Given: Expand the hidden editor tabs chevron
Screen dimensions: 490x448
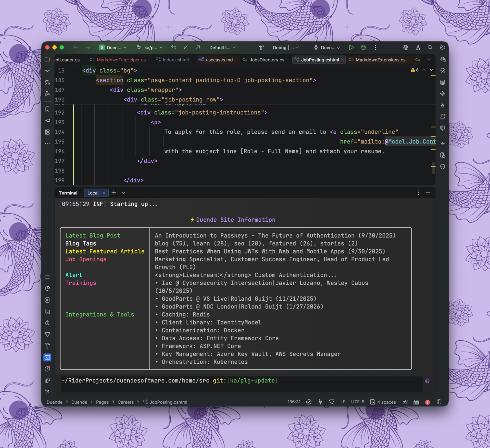Looking at the screenshot, I should pos(429,60).
